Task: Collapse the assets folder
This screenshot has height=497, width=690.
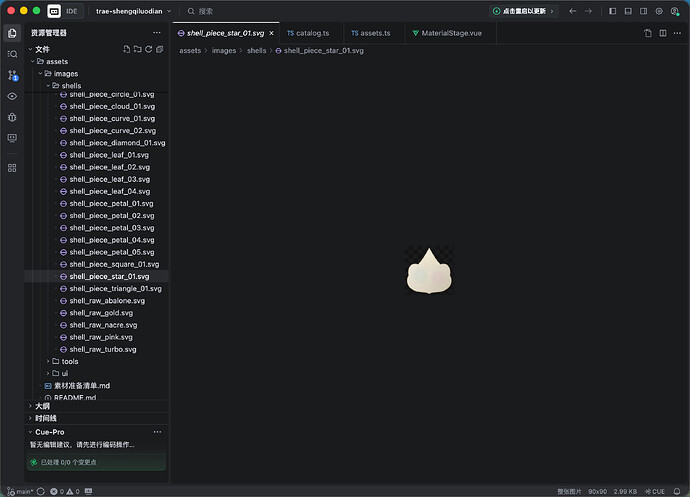Action: pyautogui.click(x=33, y=61)
